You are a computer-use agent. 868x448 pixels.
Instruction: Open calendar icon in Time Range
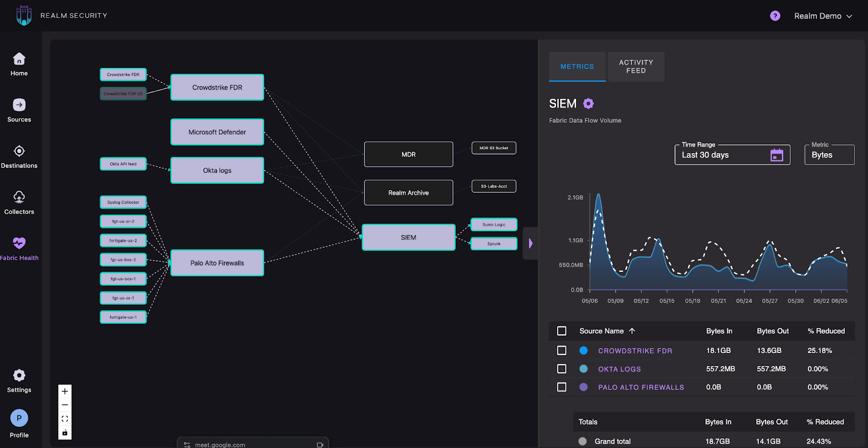click(x=777, y=155)
